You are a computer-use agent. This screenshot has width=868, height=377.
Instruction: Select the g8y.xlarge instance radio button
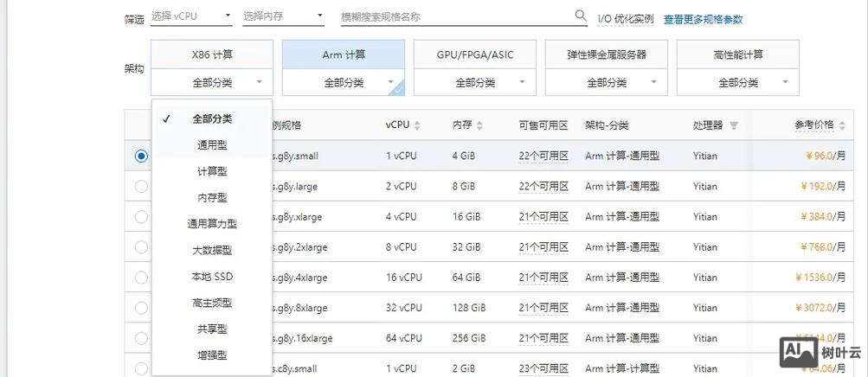click(141, 217)
